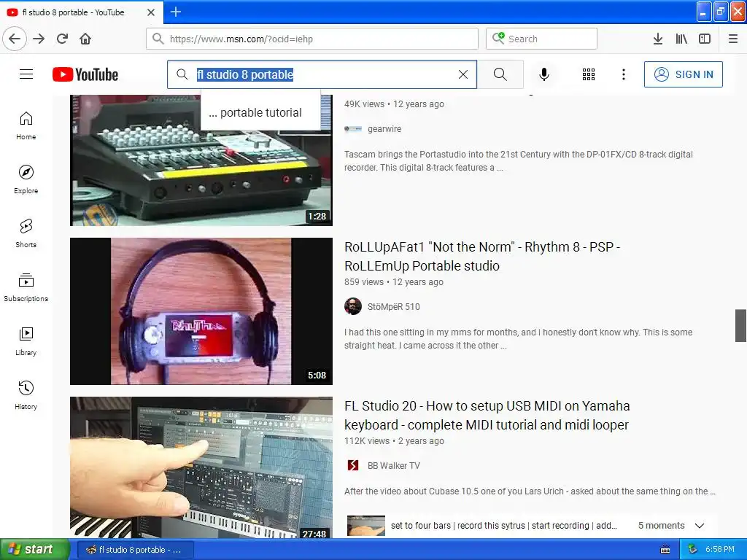Open the YouTube hamburger guide menu
Screen dimensions: 747x560
26,74
